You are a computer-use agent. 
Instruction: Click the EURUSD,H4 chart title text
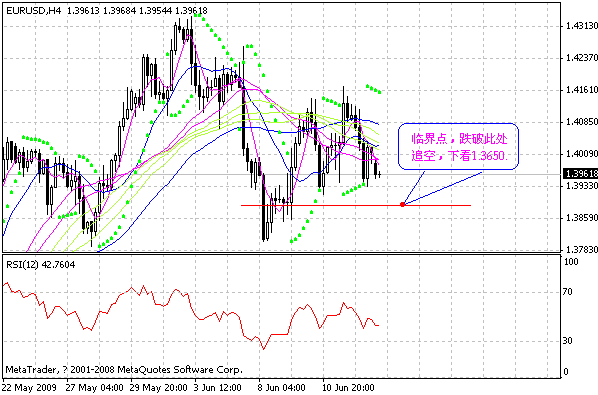[34, 11]
